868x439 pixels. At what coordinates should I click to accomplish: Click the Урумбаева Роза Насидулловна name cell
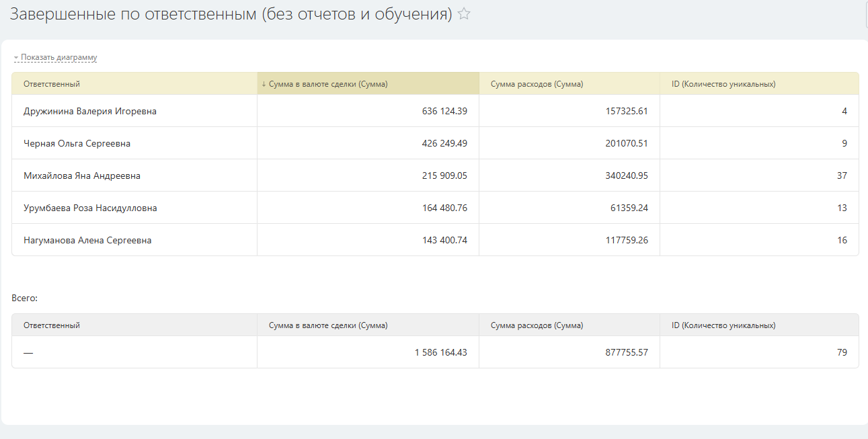(90, 208)
